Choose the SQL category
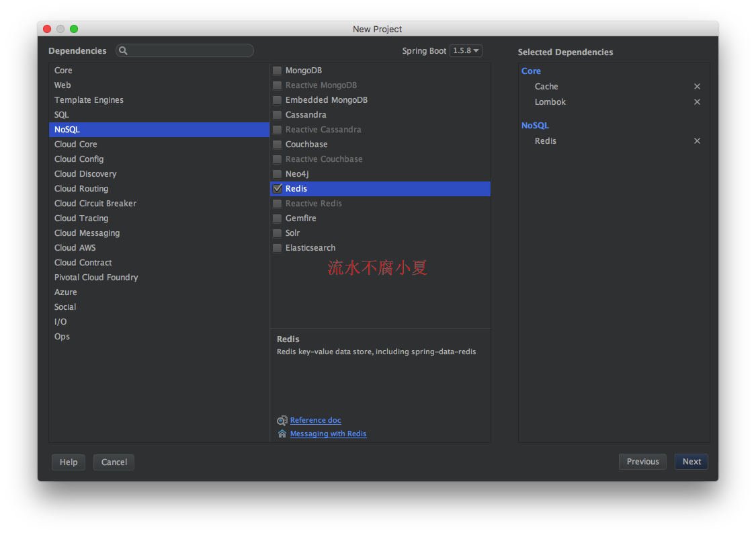This screenshot has height=535, width=756. pos(159,115)
